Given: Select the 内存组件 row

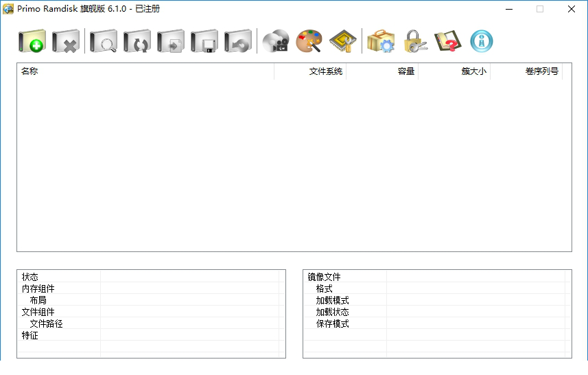Looking at the screenshot, I should pyautogui.click(x=151, y=288).
